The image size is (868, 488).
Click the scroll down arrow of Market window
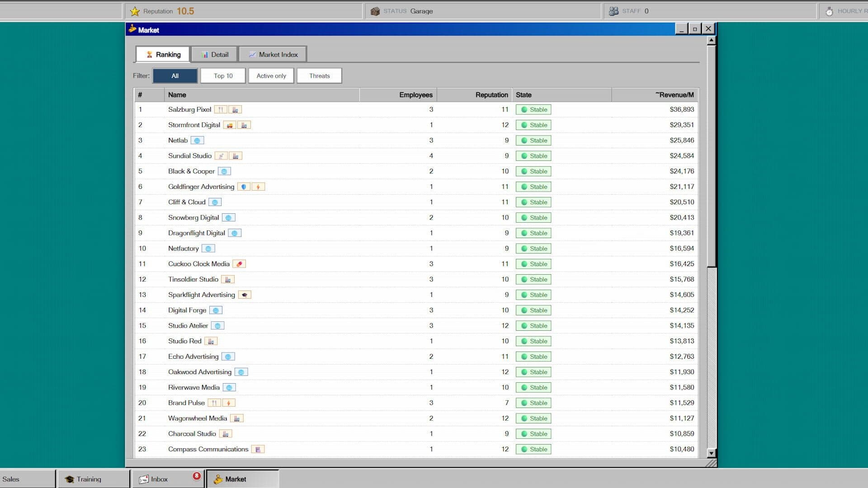click(712, 453)
